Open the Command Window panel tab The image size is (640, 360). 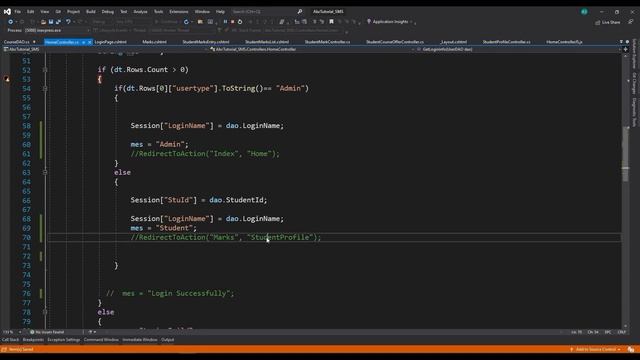(x=101, y=340)
